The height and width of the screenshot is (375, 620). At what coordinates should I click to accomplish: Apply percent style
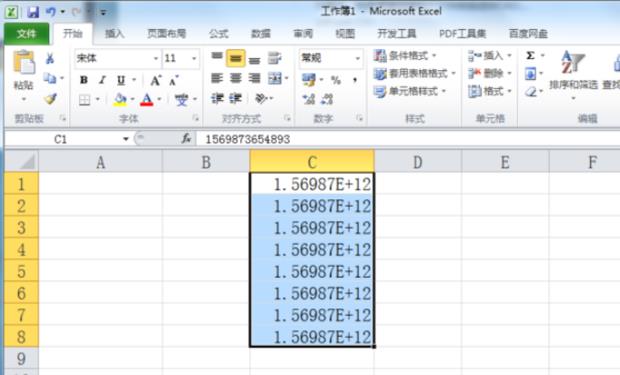tap(336, 80)
